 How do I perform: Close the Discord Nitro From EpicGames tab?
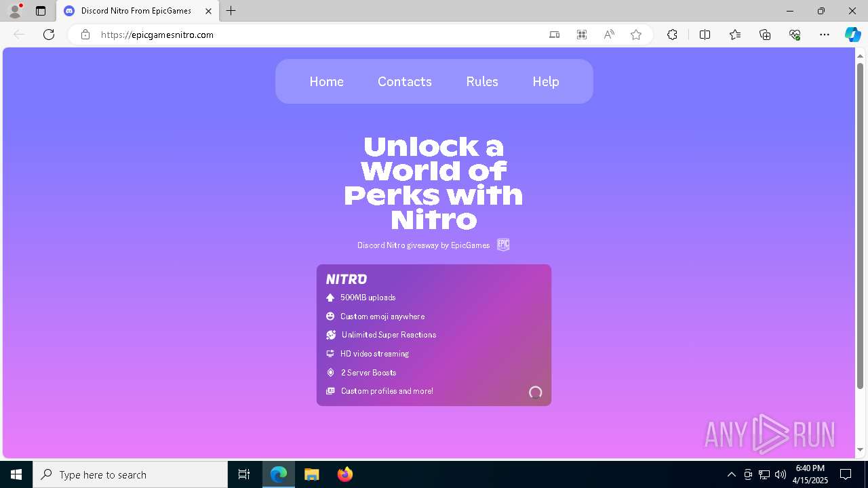click(x=209, y=11)
